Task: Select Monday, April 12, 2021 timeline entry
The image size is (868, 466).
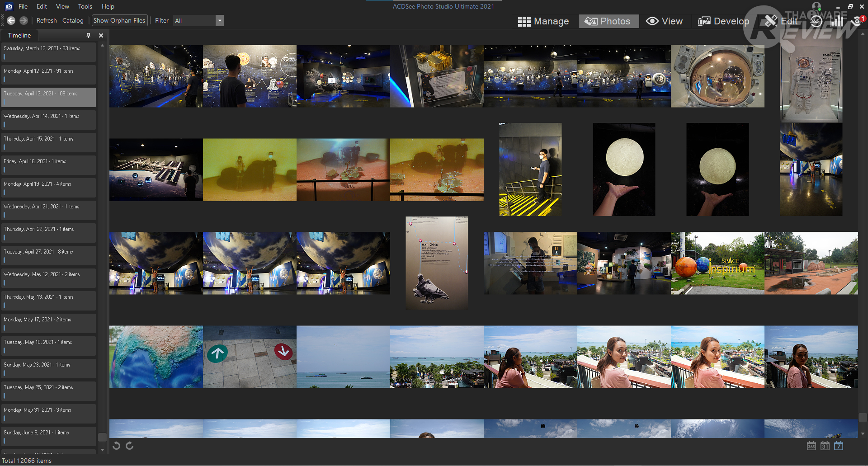Action: [49, 75]
